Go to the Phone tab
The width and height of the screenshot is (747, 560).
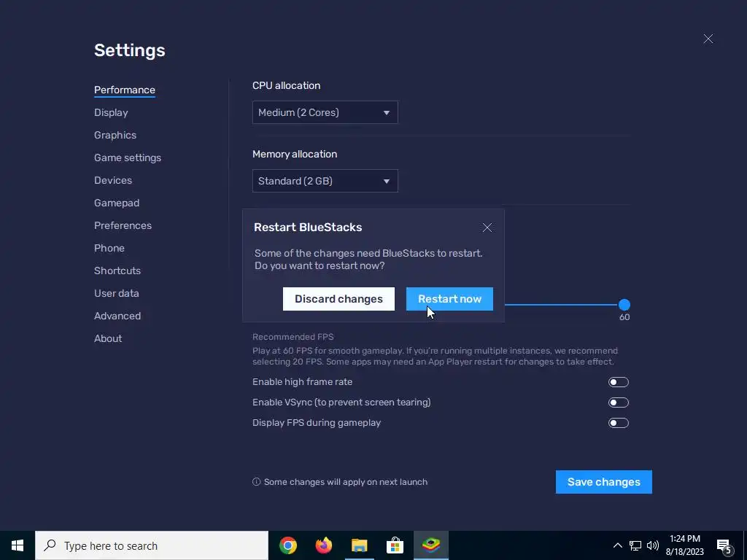point(109,248)
